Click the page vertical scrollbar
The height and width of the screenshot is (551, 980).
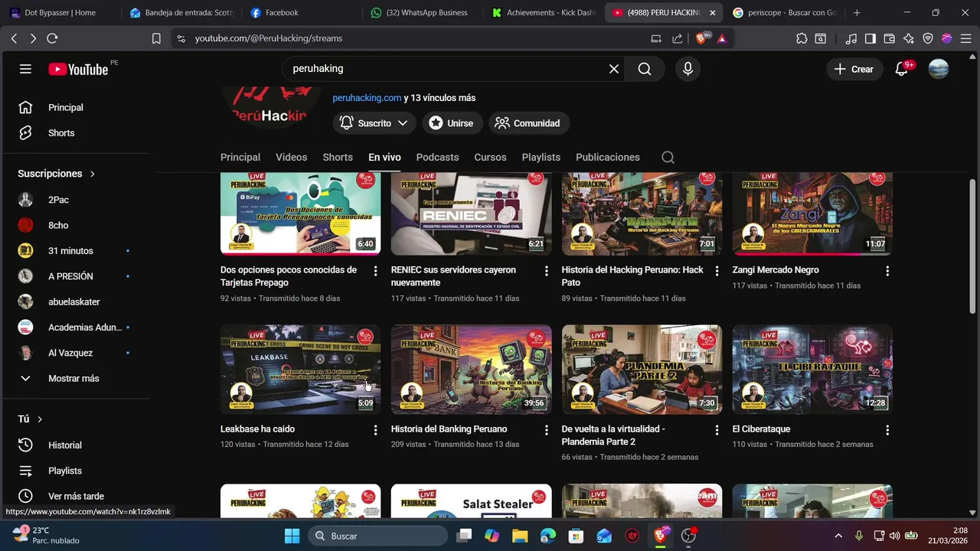972,246
